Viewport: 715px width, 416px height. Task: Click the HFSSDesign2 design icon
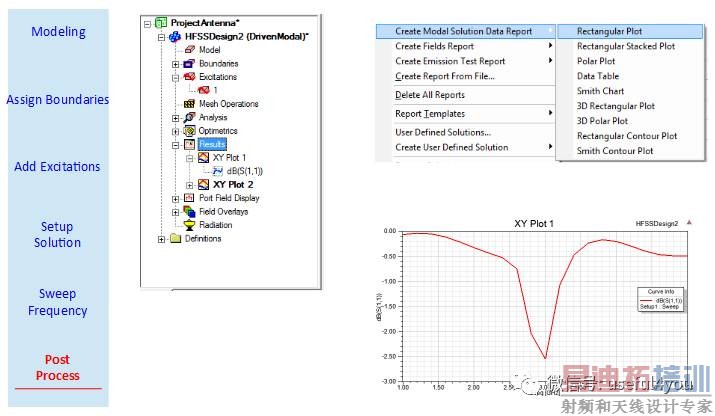[x=175, y=37]
